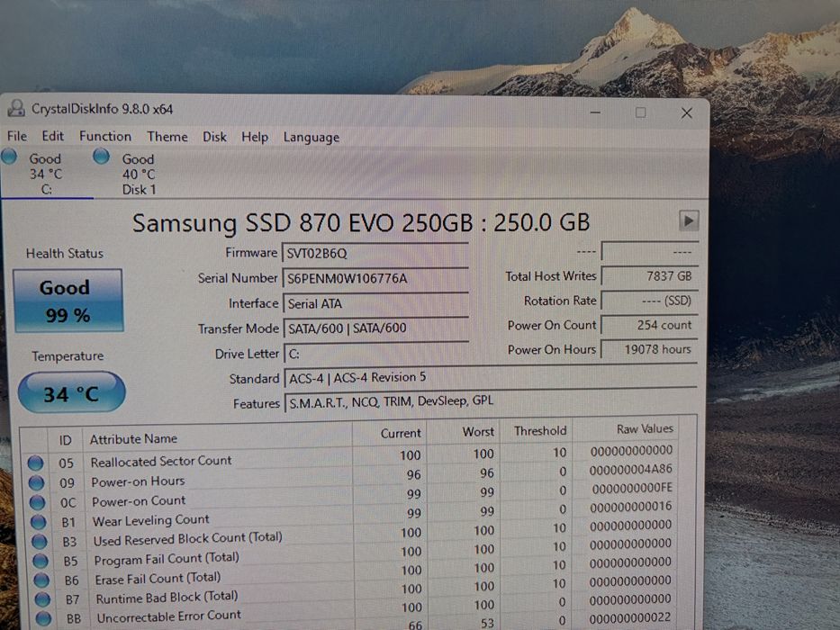Image resolution: width=840 pixels, height=630 pixels.
Task: Click the Rotation Rate value (SSD)
Action: point(649,301)
